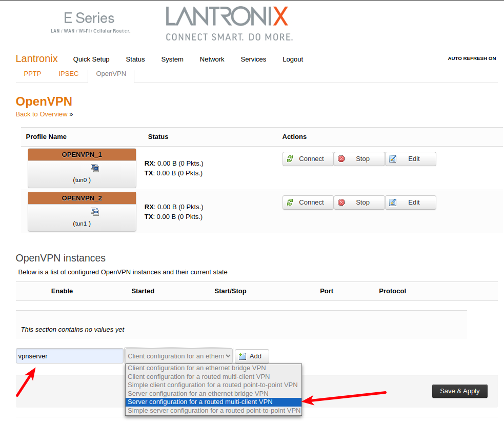Viewport: 504px width, 424px height.
Task: Edit the OPENVPN_2 profile
Action: coord(411,203)
